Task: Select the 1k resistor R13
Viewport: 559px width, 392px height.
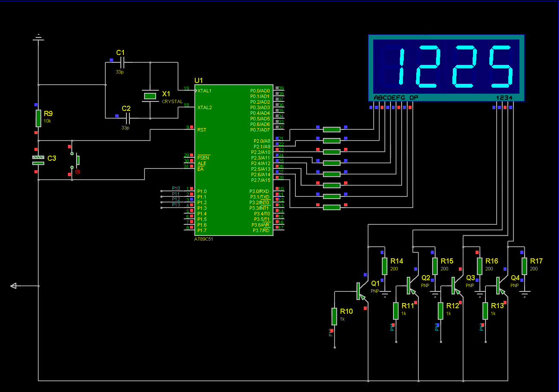Action: click(x=485, y=311)
